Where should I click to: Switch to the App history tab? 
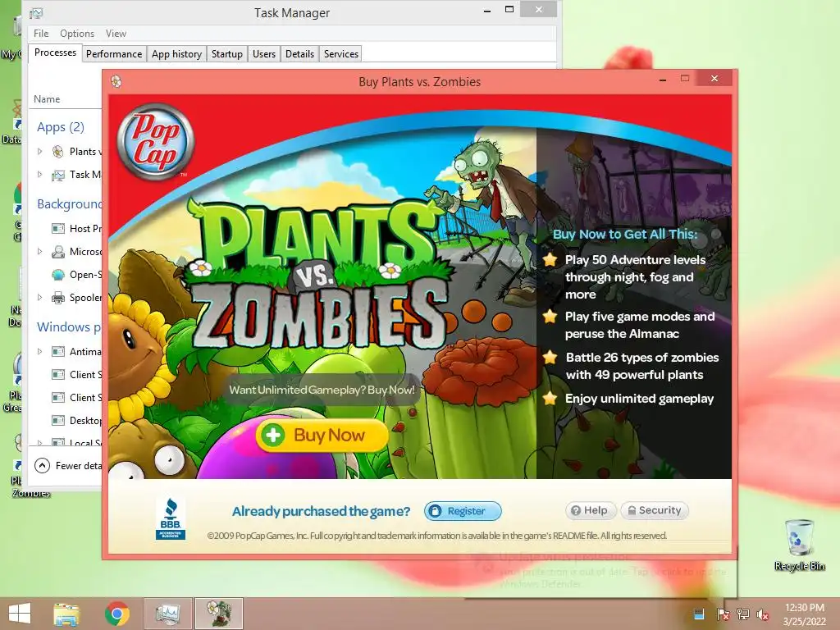pyautogui.click(x=177, y=53)
